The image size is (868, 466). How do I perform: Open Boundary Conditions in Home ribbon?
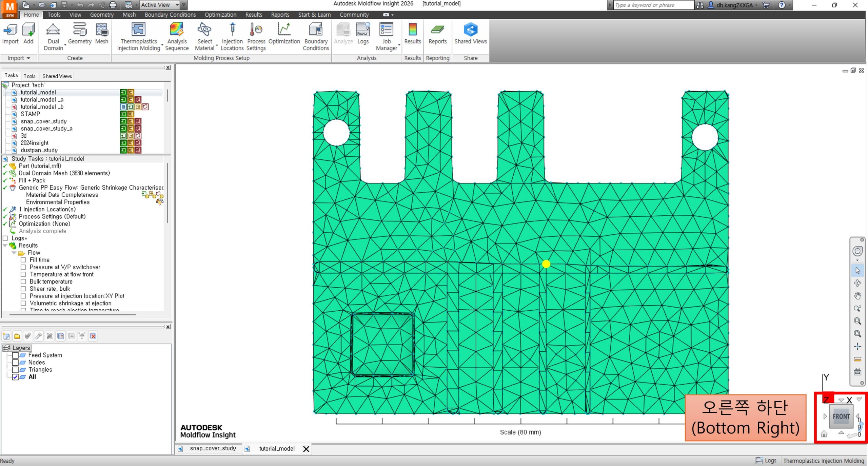point(316,37)
